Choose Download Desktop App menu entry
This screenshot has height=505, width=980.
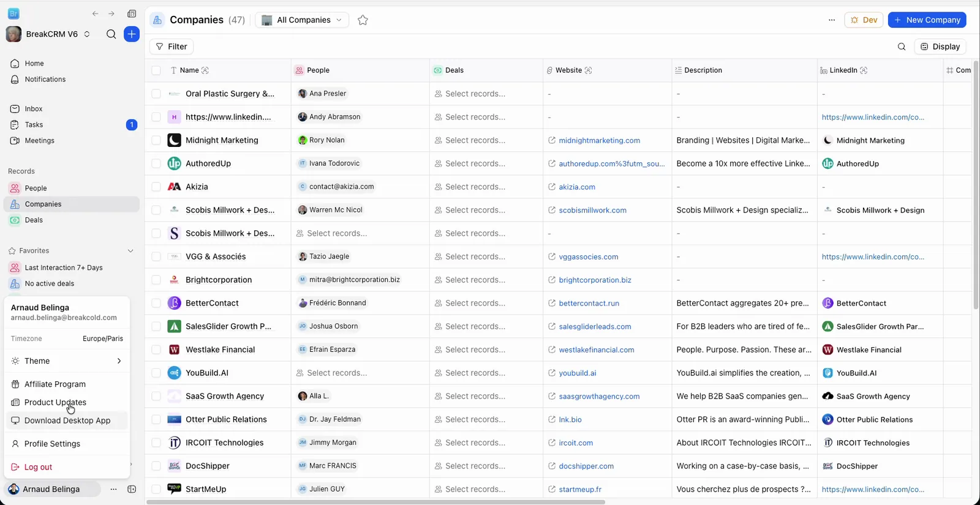pyautogui.click(x=67, y=421)
